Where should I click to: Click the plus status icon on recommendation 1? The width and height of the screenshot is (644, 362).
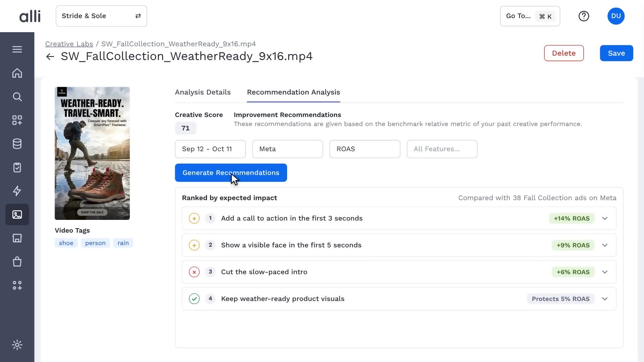(x=194, y=219)
